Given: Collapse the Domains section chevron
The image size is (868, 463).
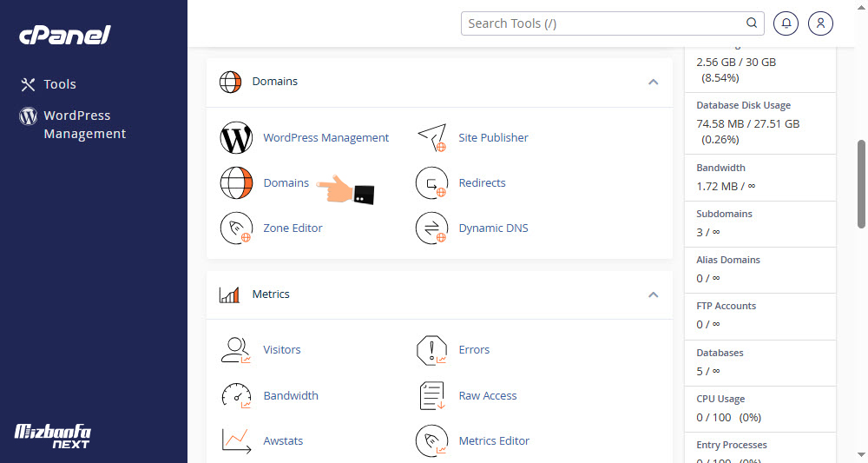Looking at the screenshot, I should pos(653,82).
